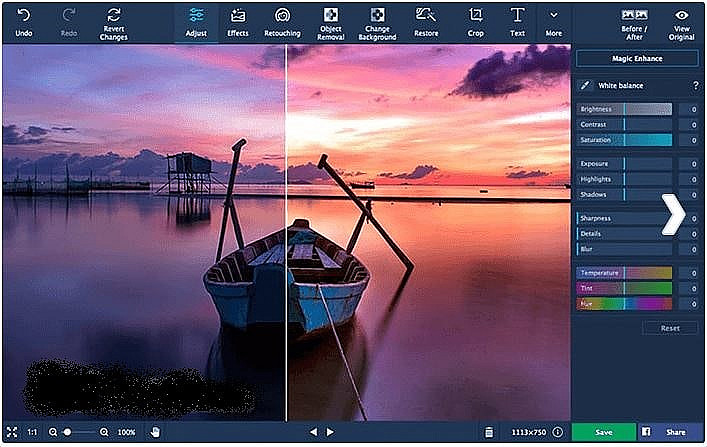Select the Text tool
This screenshot has width=707, height=447.
point(517,23)
